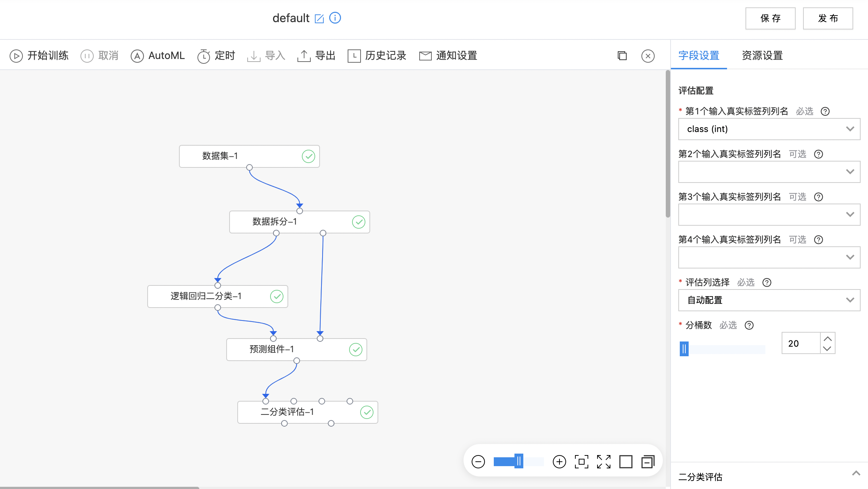Click the help icon for 第1个输入真实标签列列名

pyautogui.click(x=825, y=111)
